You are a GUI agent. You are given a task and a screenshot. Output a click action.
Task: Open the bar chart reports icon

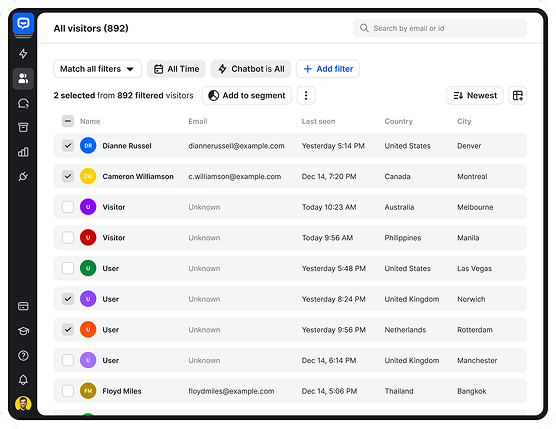tap(23, 152)
